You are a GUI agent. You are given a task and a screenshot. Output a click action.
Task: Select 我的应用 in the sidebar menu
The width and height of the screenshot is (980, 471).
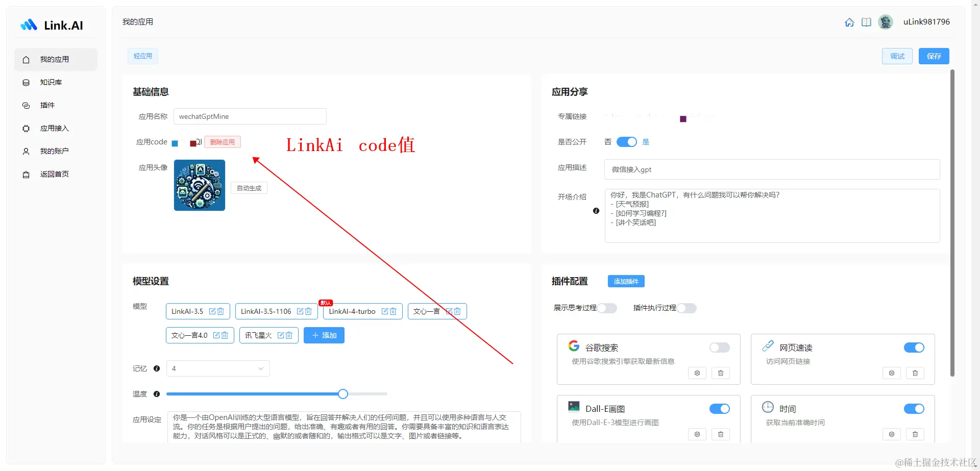[55, 59]
